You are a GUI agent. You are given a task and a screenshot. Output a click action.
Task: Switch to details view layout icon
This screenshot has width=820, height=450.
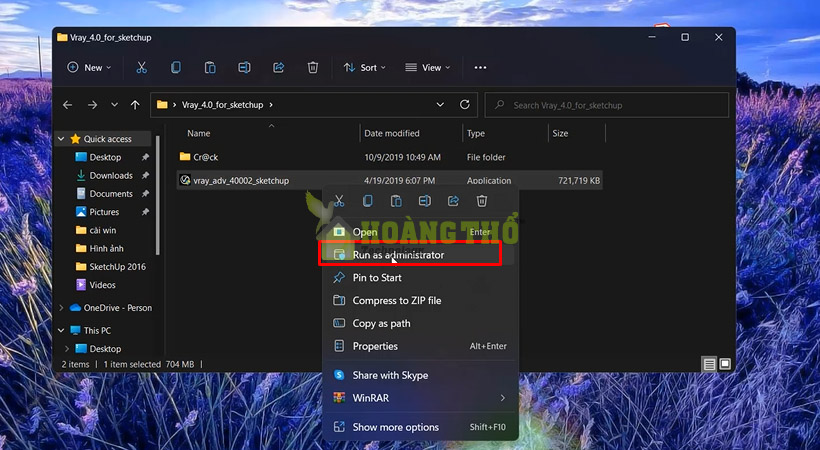(709, 364)
